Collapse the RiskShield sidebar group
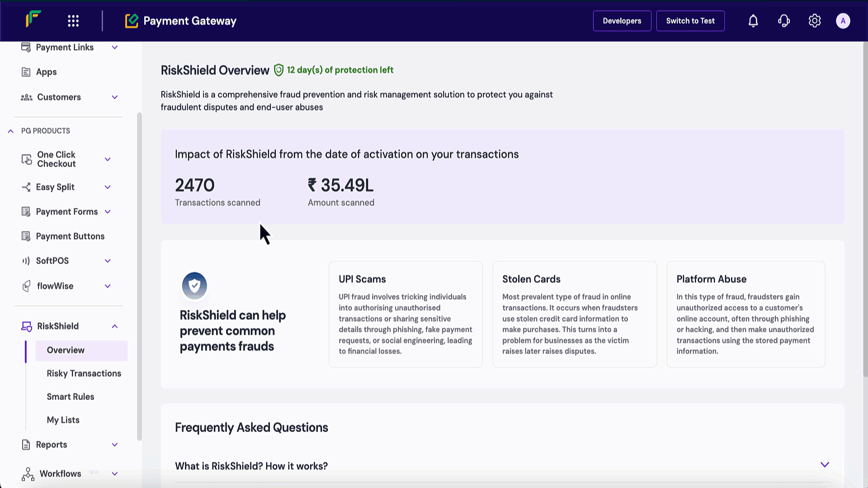The height and width of the screenshot is (488, 868). (114, 326)
